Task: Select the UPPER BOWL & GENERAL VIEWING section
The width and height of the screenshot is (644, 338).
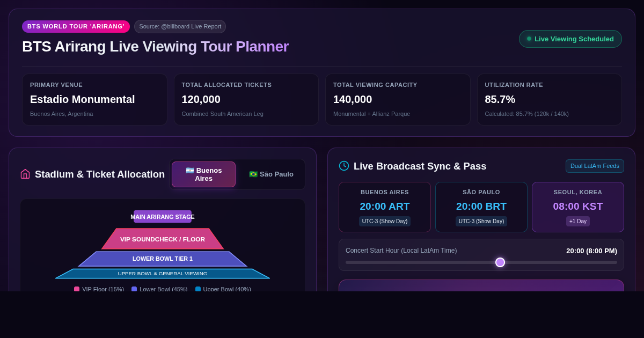Action: coord(163,274)
